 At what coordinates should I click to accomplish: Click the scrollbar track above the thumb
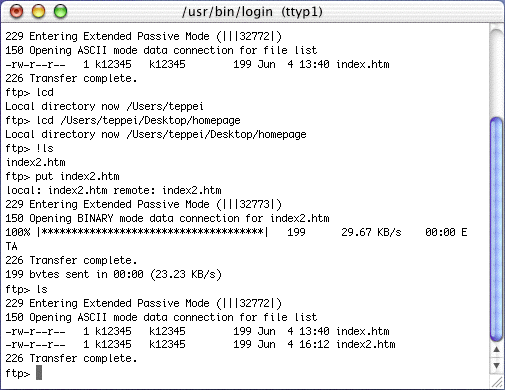coord(496,72)
